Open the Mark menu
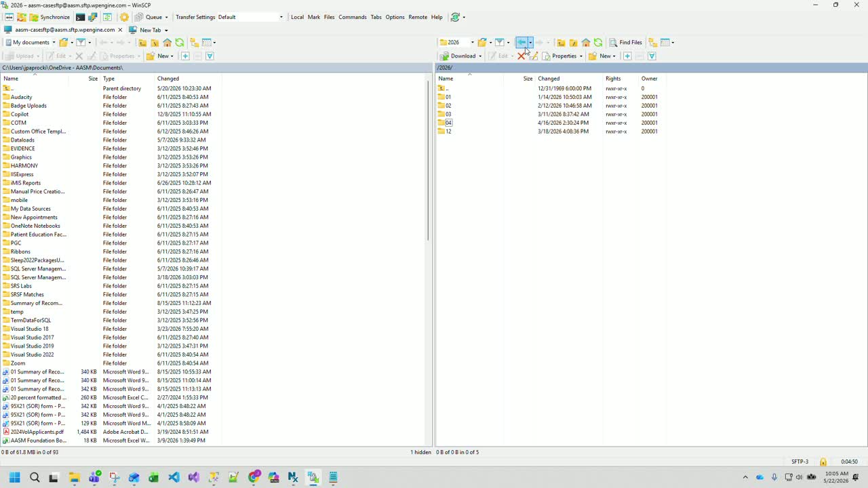This screenshot has height=488, width=868. click(314, 17)
